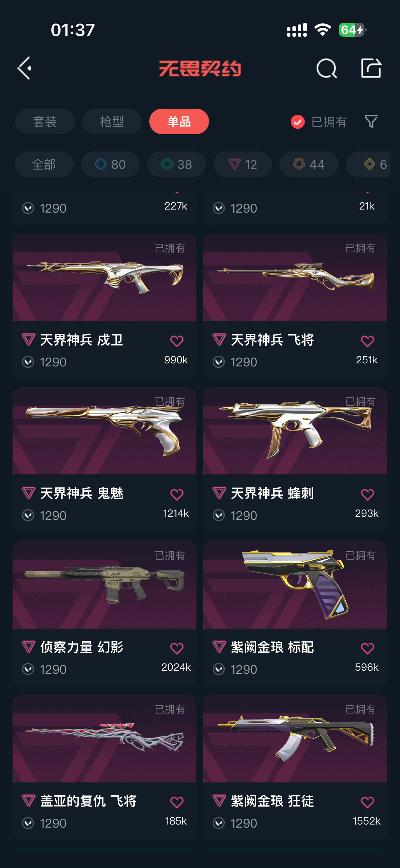Favorite 天界神兵 戍卫 with heart icon
The image size is (400, 868).
point(177,341)
